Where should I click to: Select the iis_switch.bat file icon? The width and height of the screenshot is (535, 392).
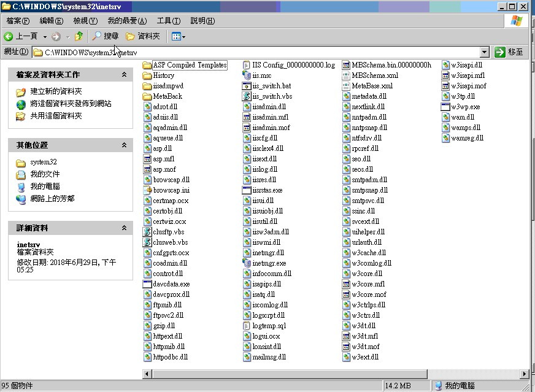click(x=247, y=86)
